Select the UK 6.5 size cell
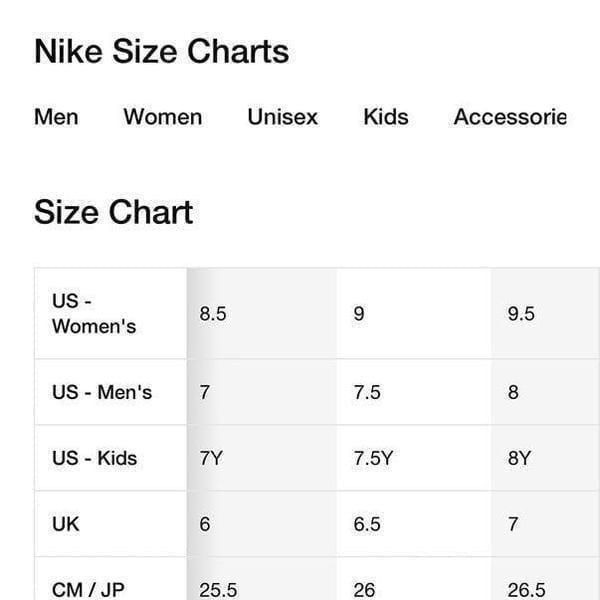This screenshot has width=600, height=600. click(x=414, y=524)
